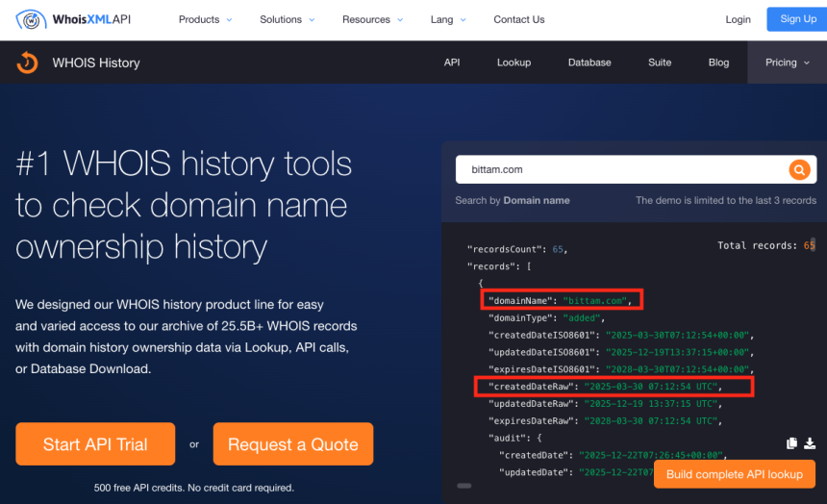The image size is (827, 504).
Task: Open the Products dropdown menu
Action: coord(206,19)
